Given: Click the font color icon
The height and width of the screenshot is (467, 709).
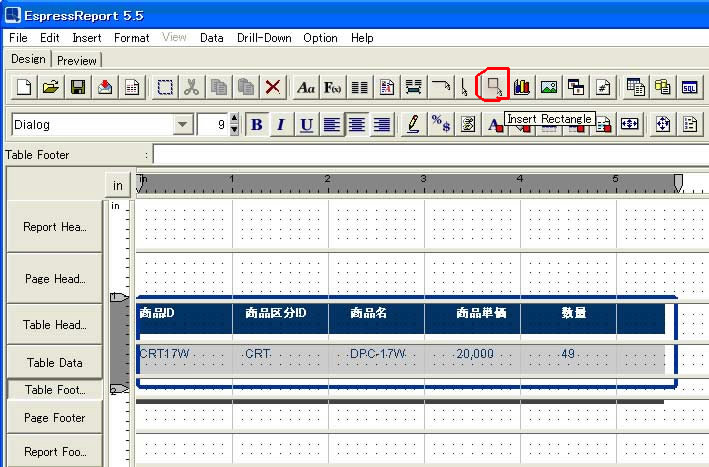Looking at the screenshot, I should pyautogui.click(x=494, y=125).
